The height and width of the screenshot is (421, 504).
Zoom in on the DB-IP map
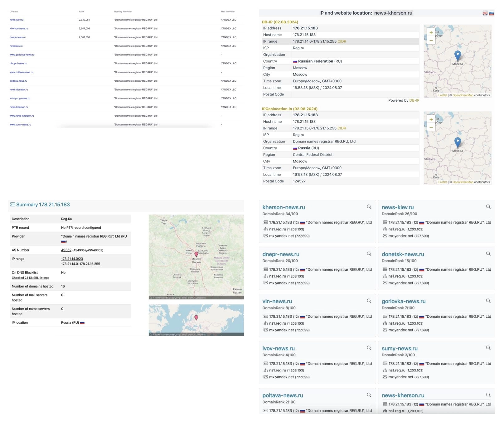[431, 32]
